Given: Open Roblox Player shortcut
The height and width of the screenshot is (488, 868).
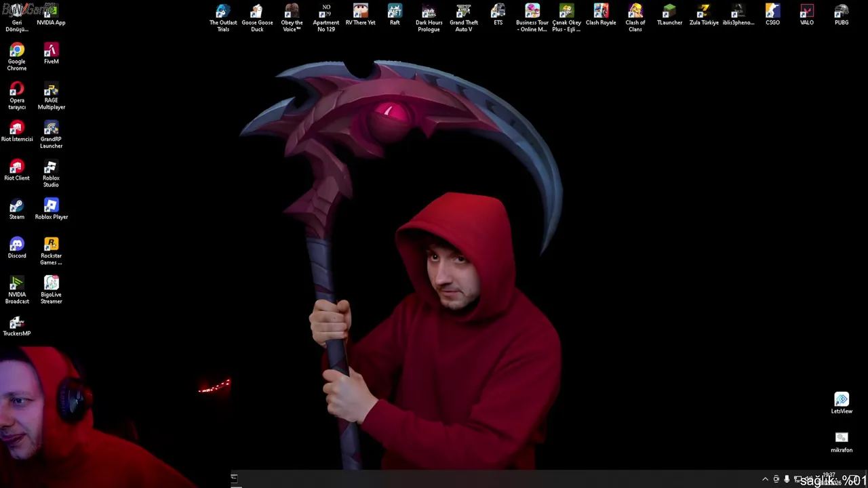Looking at the screenshot, I should [x=51, y=209].
